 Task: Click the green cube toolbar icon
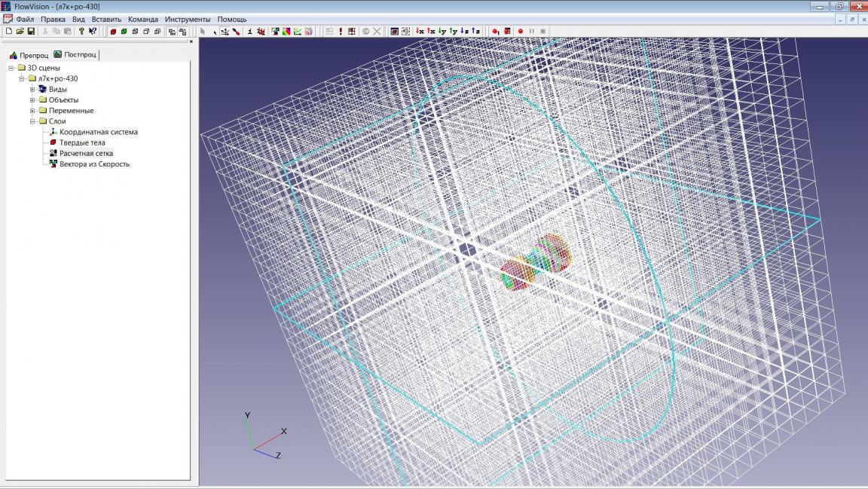pyautogui.click(x=124, y=32)
